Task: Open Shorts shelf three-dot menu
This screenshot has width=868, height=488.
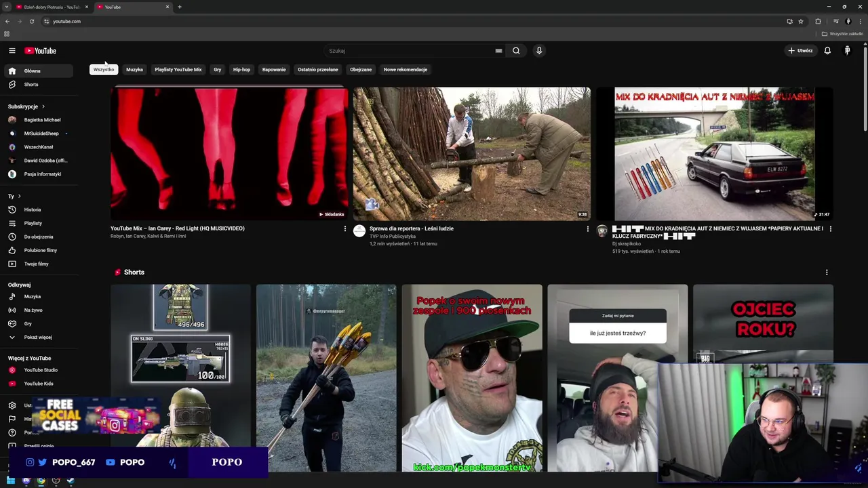Action: pyautogui.click(x=827, y=272)
